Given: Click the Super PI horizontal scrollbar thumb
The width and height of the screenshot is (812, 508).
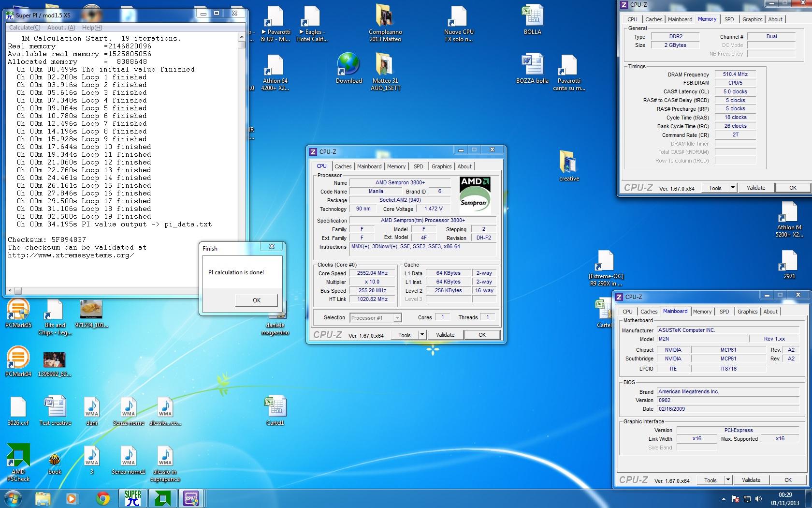Looking at the screenshot, I should (18, 291).
